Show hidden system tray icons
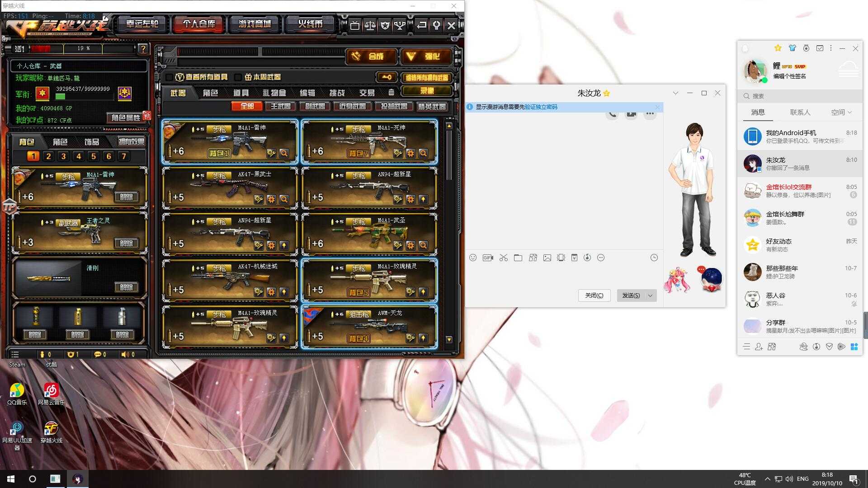The height and width of the screenshot is (488, 868). click(767, 479)
